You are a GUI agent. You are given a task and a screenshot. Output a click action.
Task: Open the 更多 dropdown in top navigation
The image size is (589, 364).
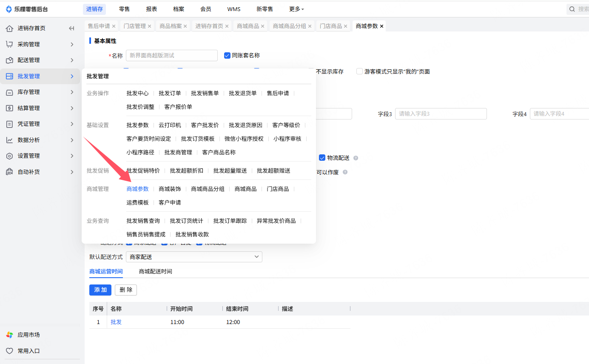(296, 9)
